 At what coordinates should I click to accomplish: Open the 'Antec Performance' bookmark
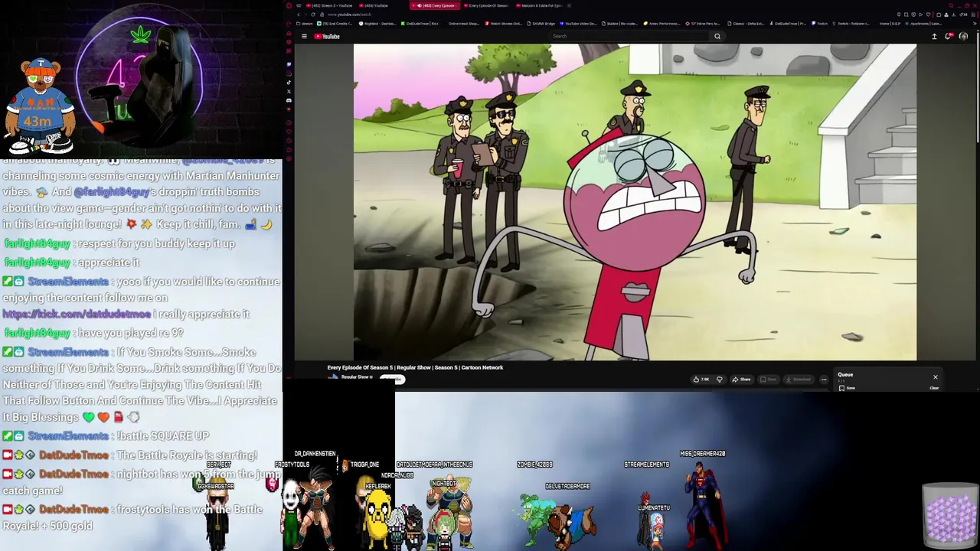[661, 24]
